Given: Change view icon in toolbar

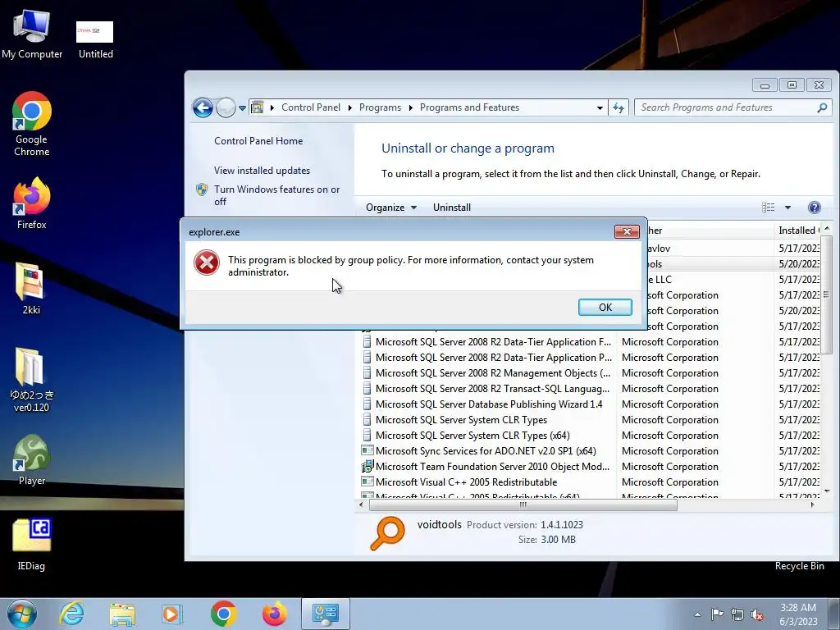Looking at the screenshot, I should (768, 208).
